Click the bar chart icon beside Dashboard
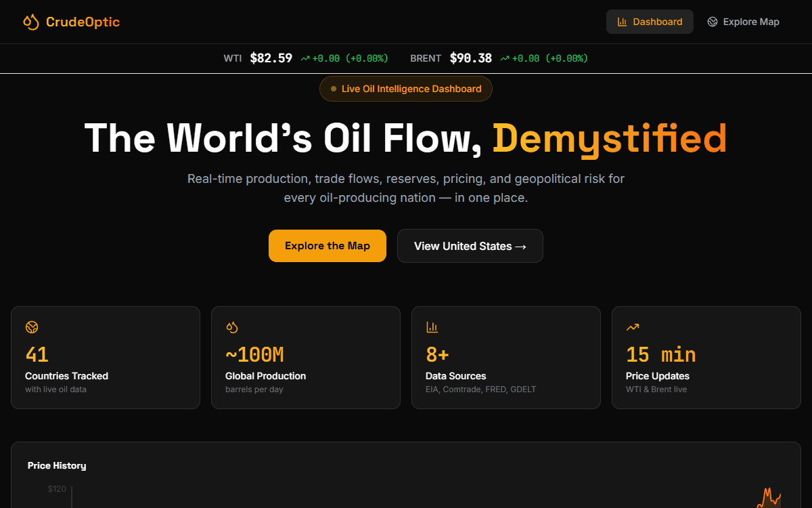Viewport: 812px width, 508px height. tap(622, 22)
